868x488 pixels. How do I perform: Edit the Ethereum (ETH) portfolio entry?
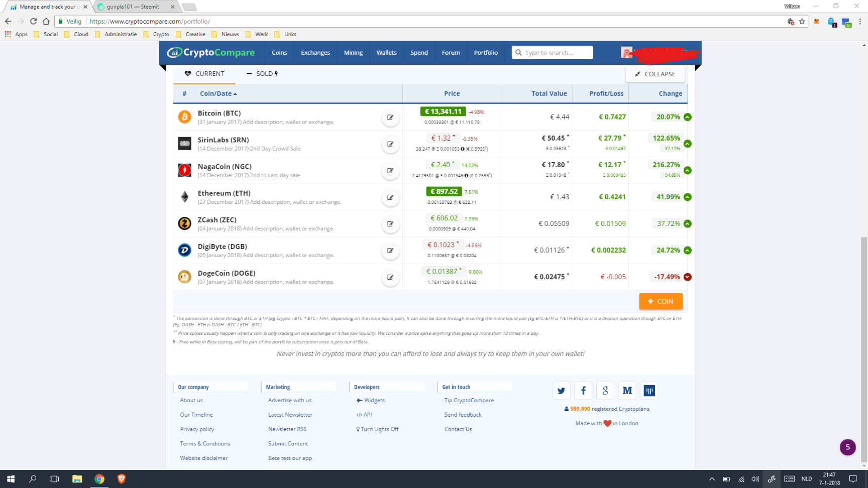pos(390,197)
